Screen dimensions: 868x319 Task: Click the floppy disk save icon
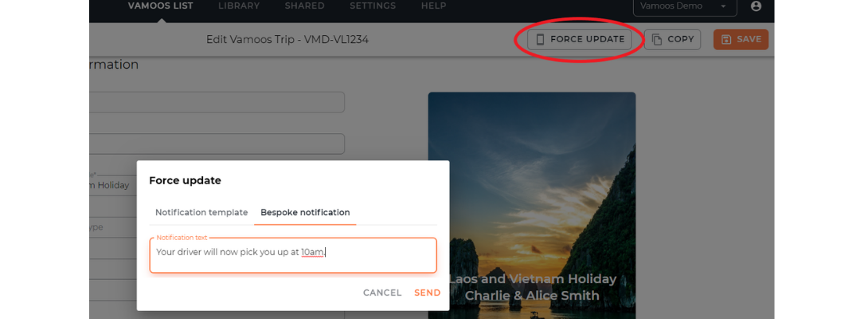pyautogui.click(x=727, y=39)
